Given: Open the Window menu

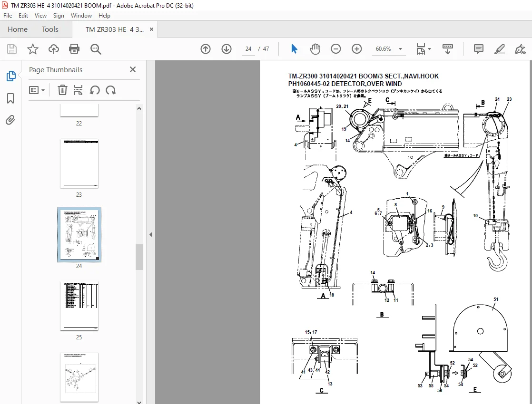Looking at the screenshot, I should click(81, 16).
